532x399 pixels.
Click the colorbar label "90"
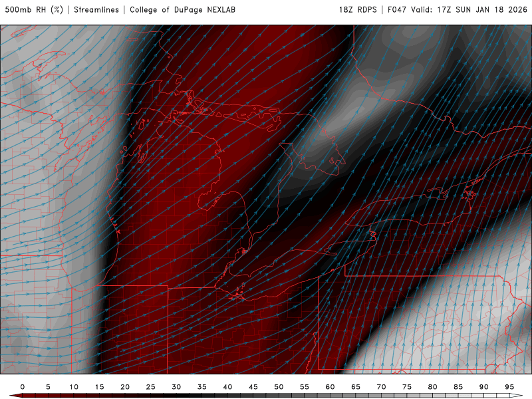click(484, 387)
